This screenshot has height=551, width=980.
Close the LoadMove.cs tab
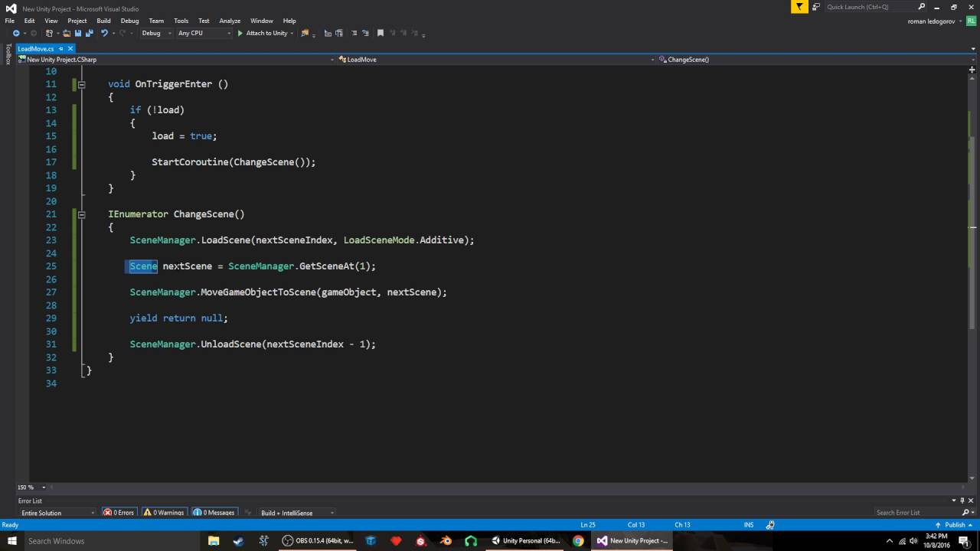(70, 48)
